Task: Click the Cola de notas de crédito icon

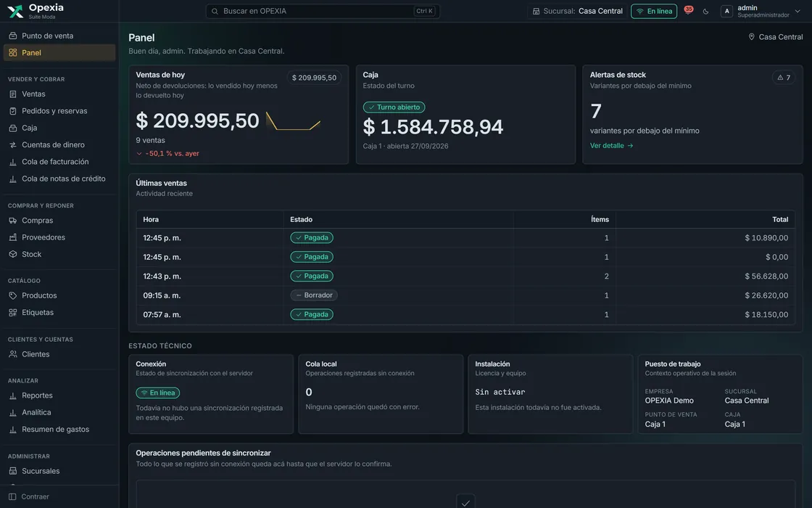Action: pos(13,179)
